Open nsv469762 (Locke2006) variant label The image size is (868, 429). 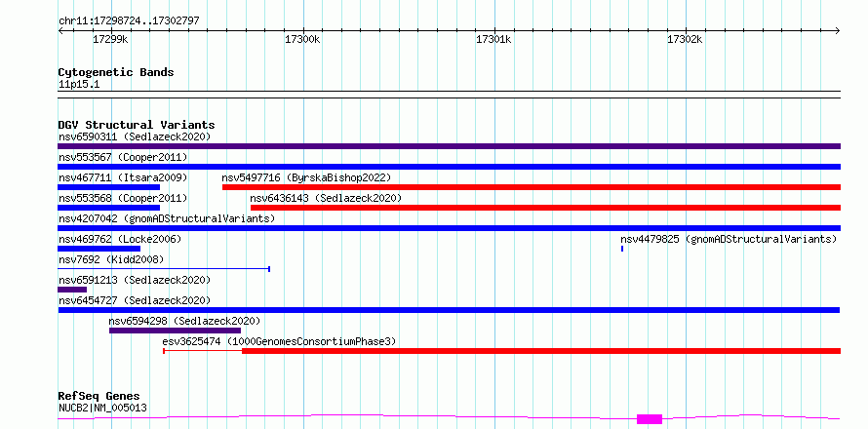(120, 239)
